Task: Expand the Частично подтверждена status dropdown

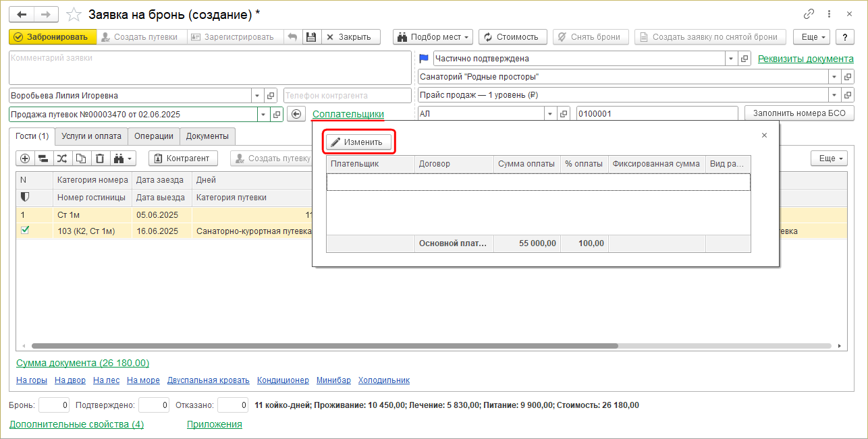Action: point(731,59)
